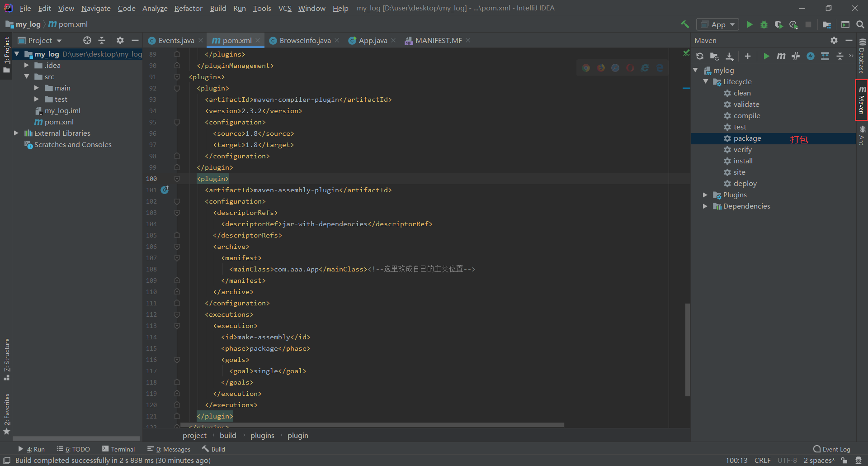Toggle Maven offline mode
868x466 pixels.
pyautogui.click(x=796, y=56)
